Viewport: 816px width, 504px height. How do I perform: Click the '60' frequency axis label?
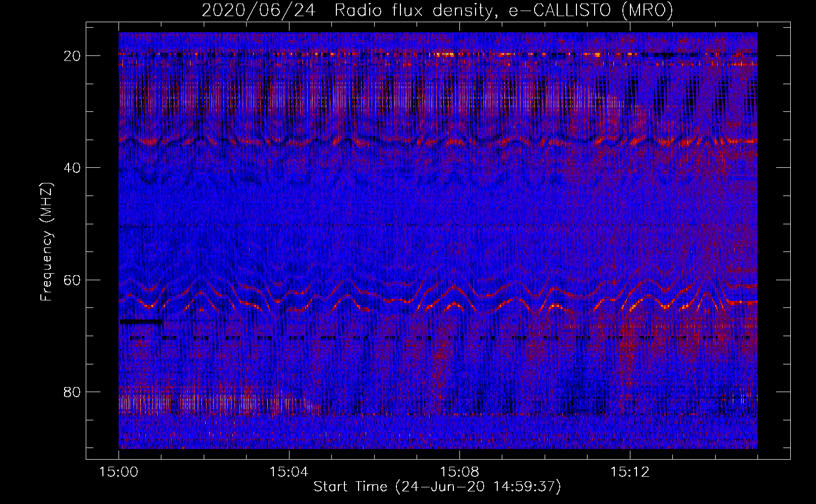(73, 280)
